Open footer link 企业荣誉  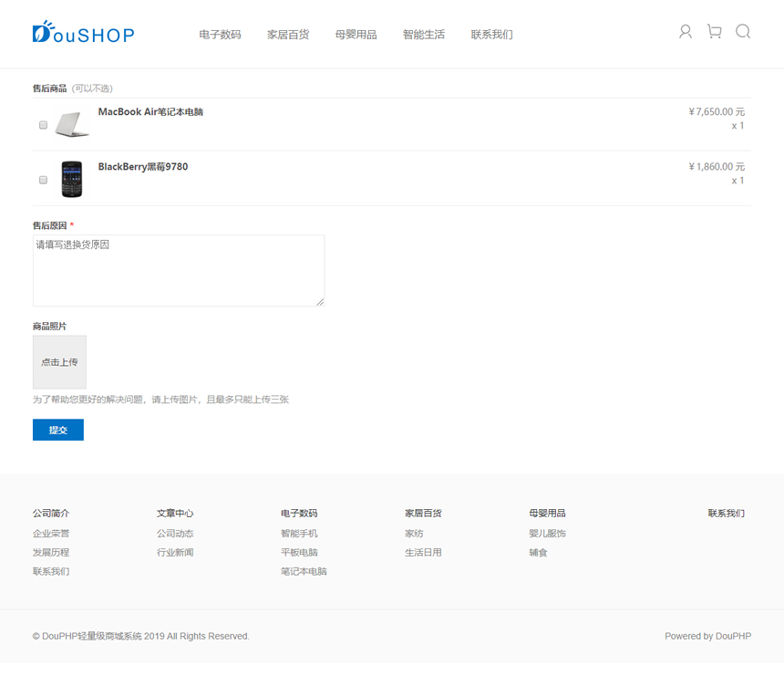coord(51,534)
